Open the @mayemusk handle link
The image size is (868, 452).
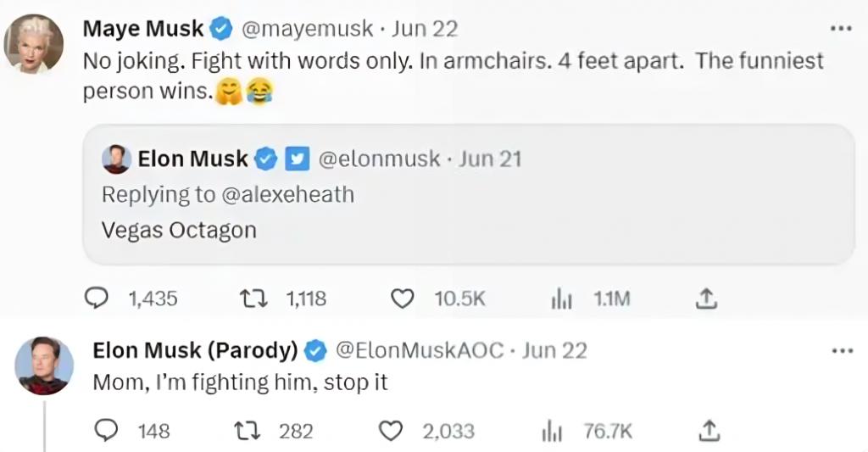pyautogui.click(x=308, y=28)
